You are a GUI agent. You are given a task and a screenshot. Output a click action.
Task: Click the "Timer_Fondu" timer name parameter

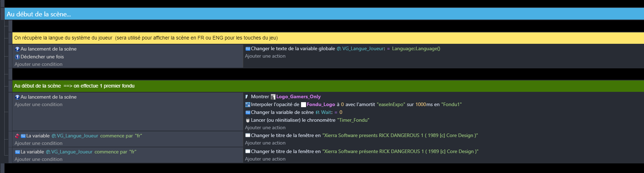click(x=353, y=120)
